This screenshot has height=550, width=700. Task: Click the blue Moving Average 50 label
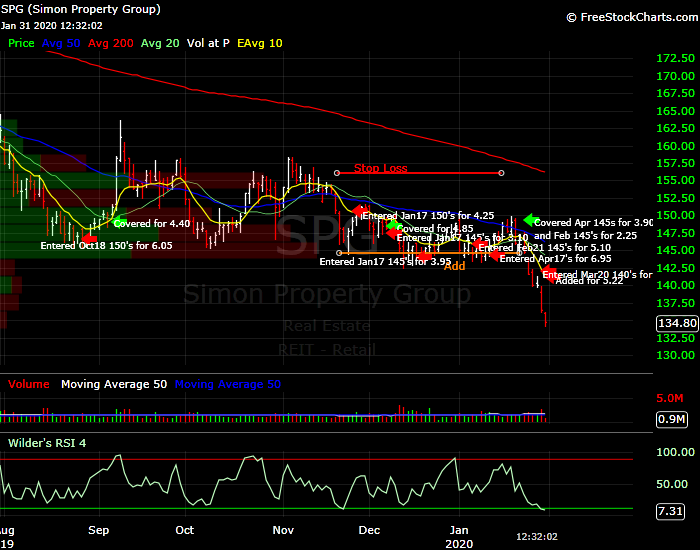(x=228, y=384)
